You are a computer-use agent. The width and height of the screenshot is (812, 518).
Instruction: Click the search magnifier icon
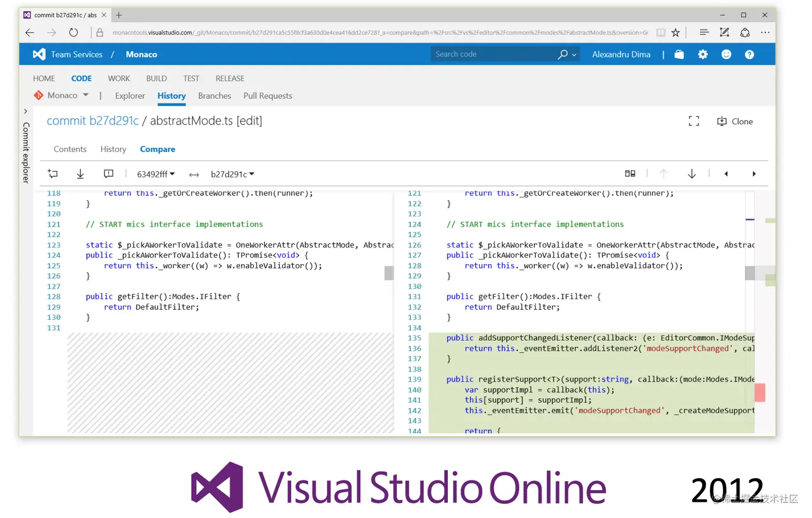(x=562, y=54)
